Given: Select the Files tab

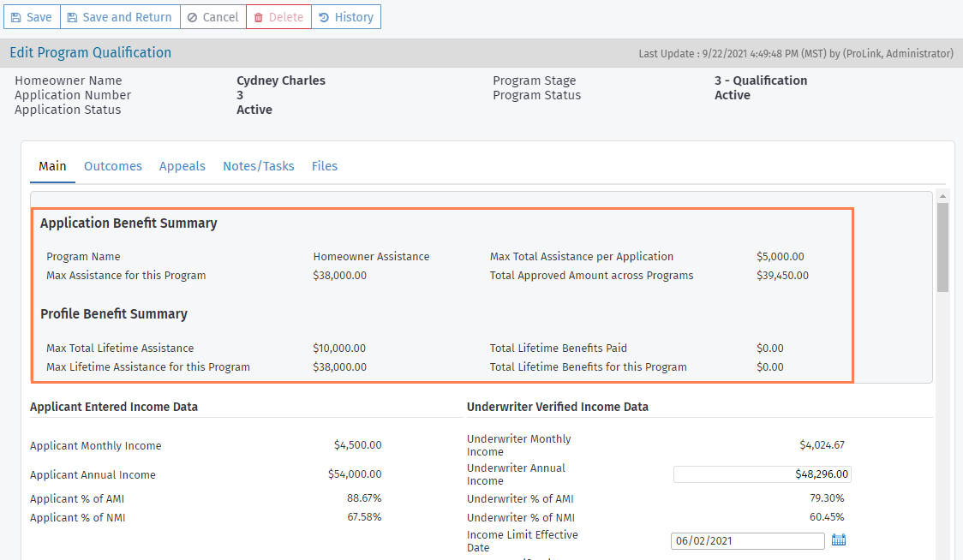Looking at the screenshot, I should [x=325, y=166].
